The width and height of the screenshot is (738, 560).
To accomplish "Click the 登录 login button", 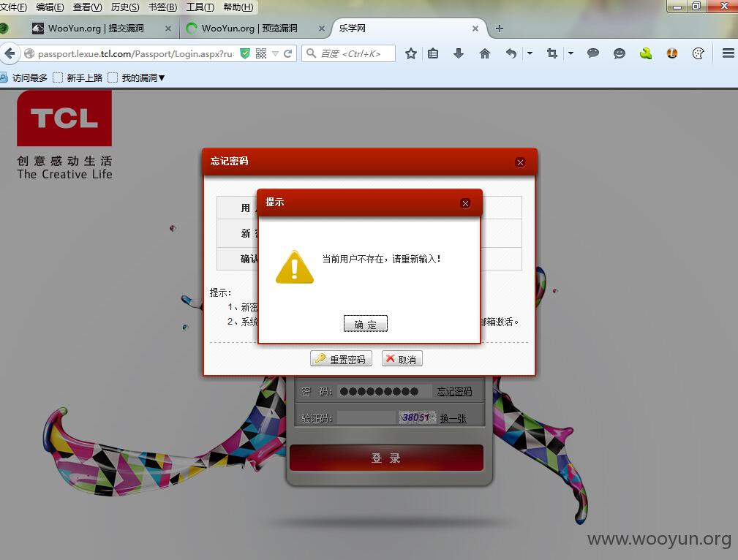I will (386, 458).
